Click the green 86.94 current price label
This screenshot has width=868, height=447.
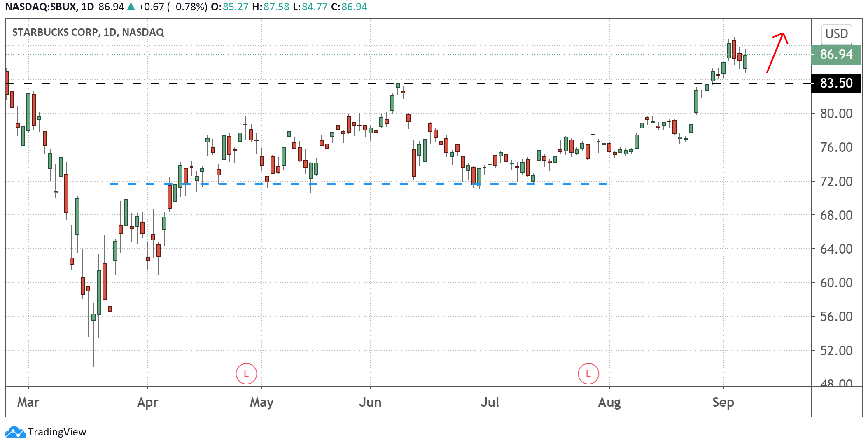tap(836, 54)
